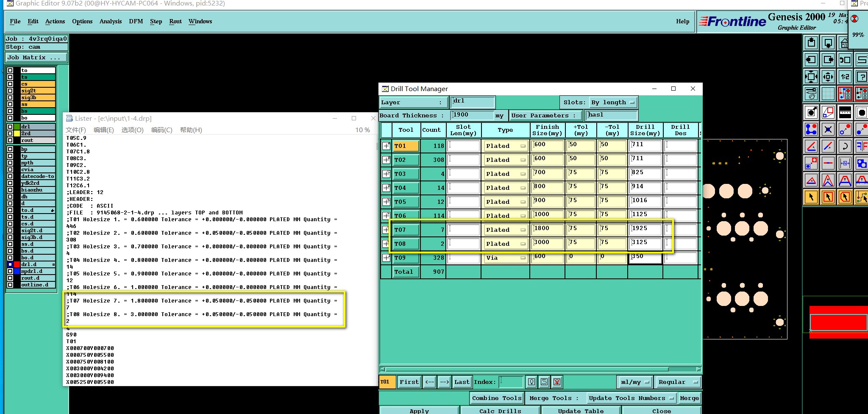Click the rotate arrow tool icon

click(845, 146)
